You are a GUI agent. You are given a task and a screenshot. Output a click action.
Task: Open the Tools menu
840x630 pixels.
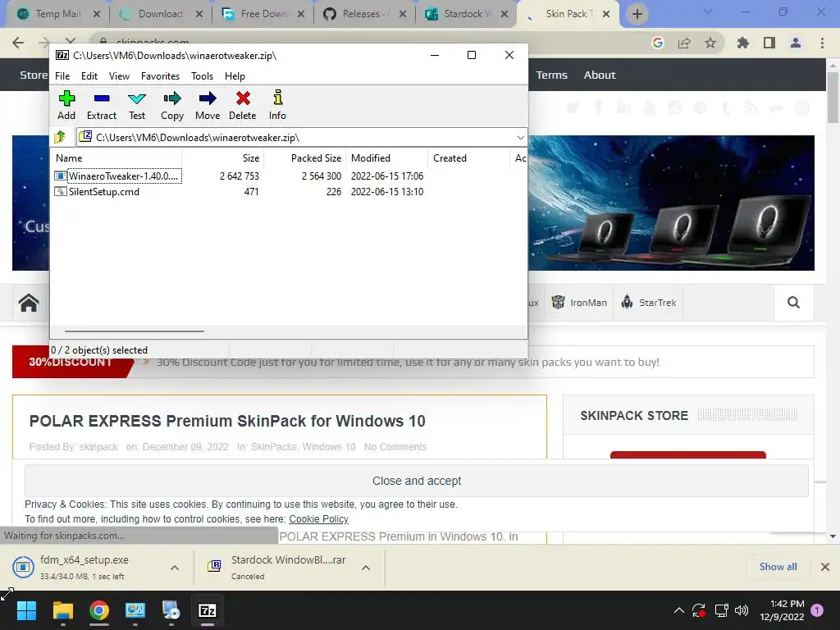202,76
